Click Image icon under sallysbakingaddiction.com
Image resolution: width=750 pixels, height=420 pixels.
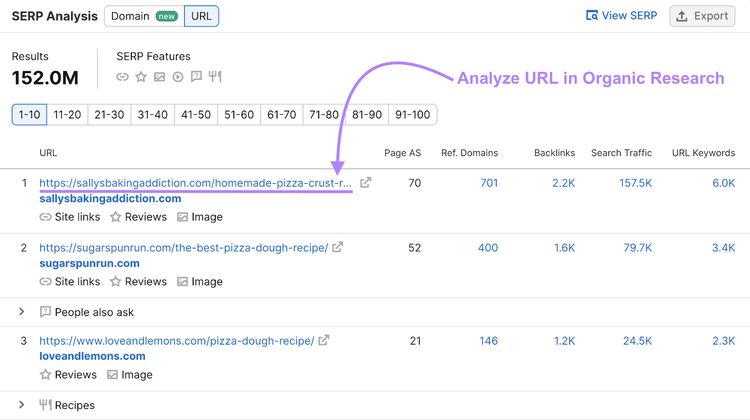[182, 217]
